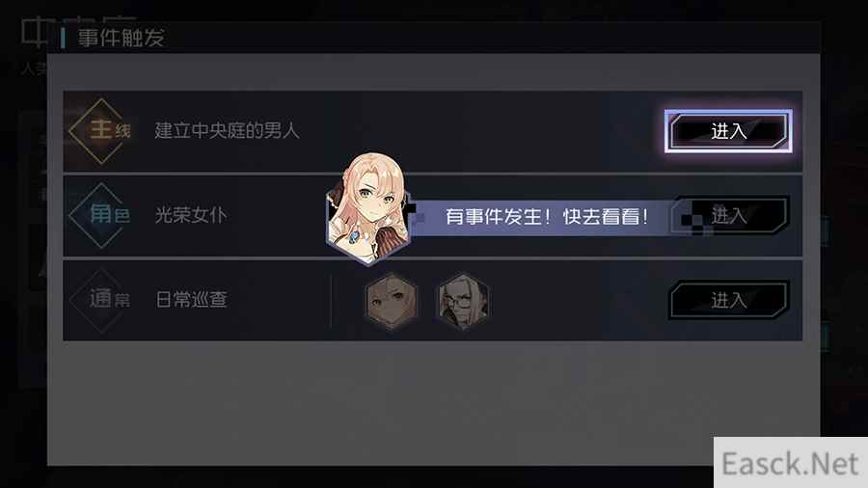Screen dimensions: 868x488
Task: Click 进入 for 建立中央庭的男人
Action: coord(728,131)
